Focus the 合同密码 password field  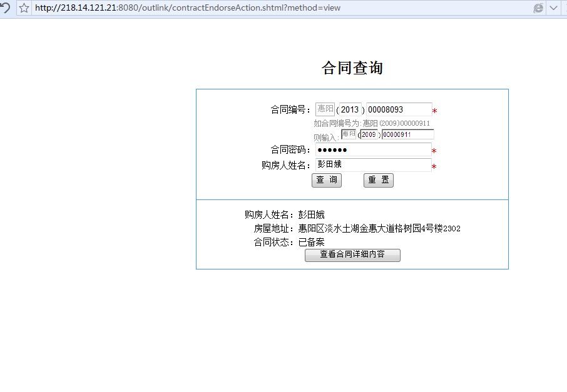pos(373,149)
